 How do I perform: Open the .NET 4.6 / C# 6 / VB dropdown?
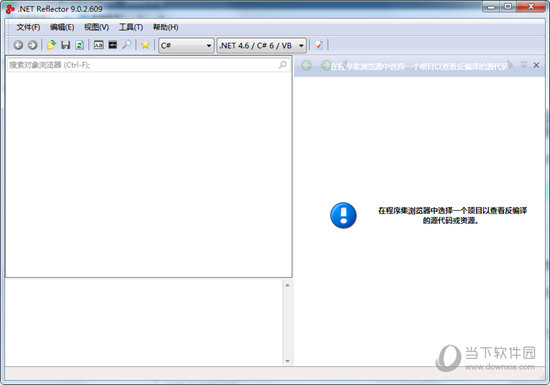[262, 46]
